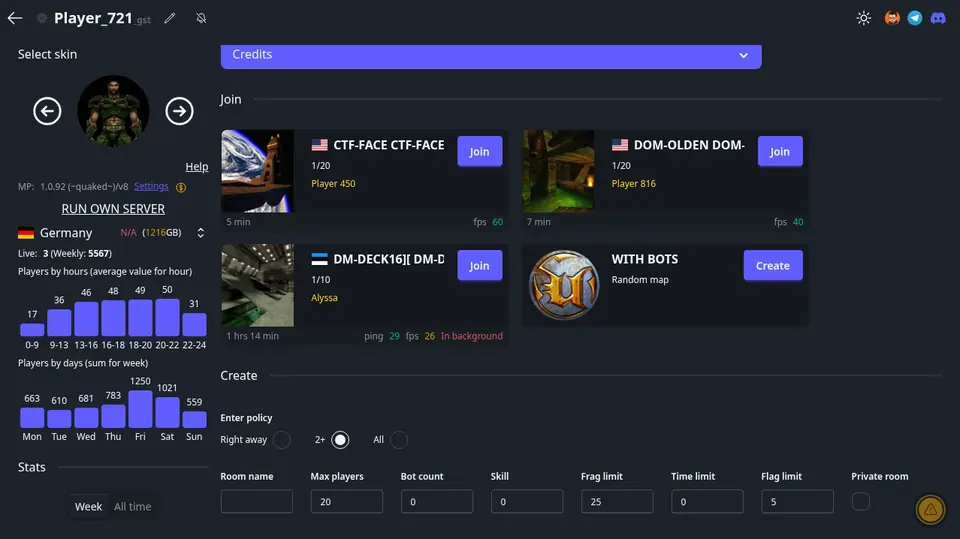Click the Unreal logo for bots game
960x539 pixels.
564,285
